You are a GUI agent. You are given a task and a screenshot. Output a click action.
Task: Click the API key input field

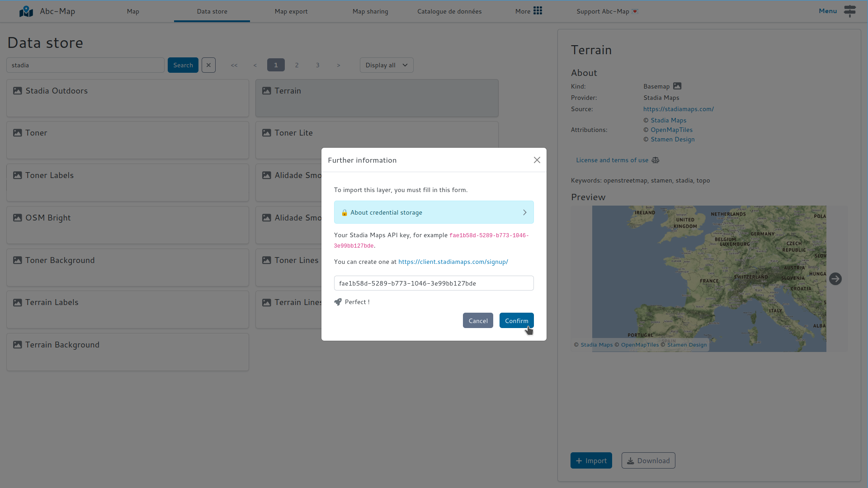pyautogui.click(x=433, y=283)
